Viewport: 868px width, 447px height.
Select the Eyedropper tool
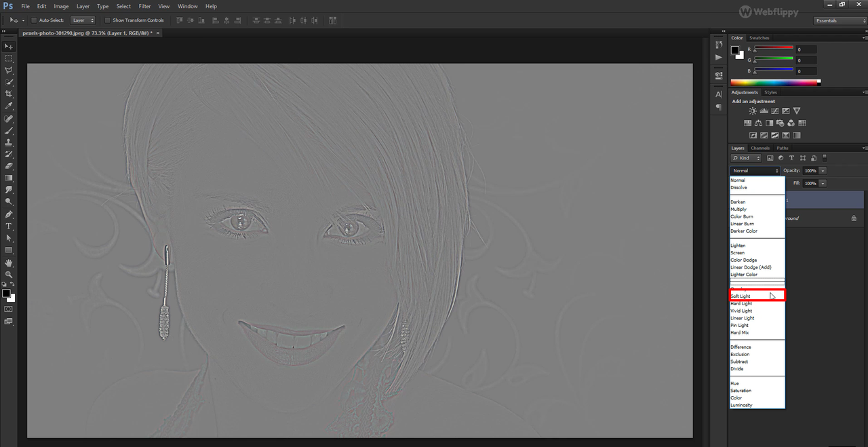click(x=9, y=106)
